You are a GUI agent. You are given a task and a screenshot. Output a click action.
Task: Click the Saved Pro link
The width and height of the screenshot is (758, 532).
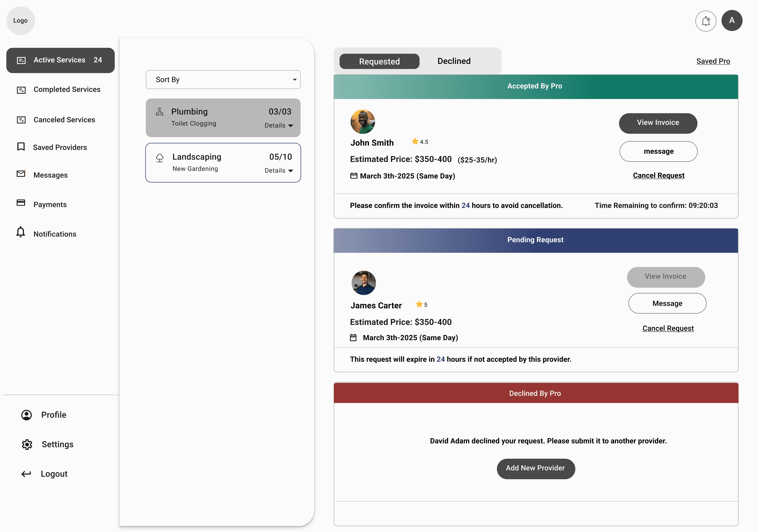713,61
